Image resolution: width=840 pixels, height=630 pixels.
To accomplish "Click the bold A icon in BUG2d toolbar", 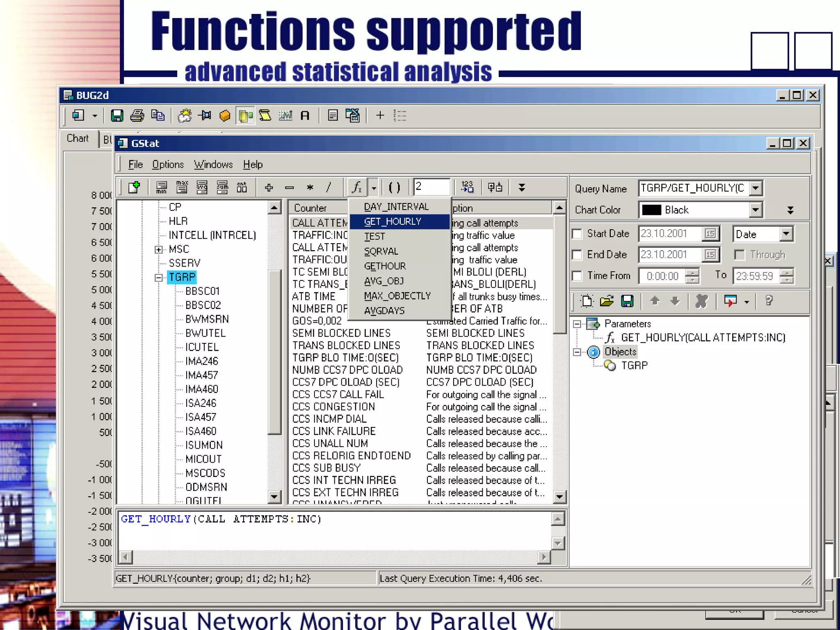I will click(305, 116).
